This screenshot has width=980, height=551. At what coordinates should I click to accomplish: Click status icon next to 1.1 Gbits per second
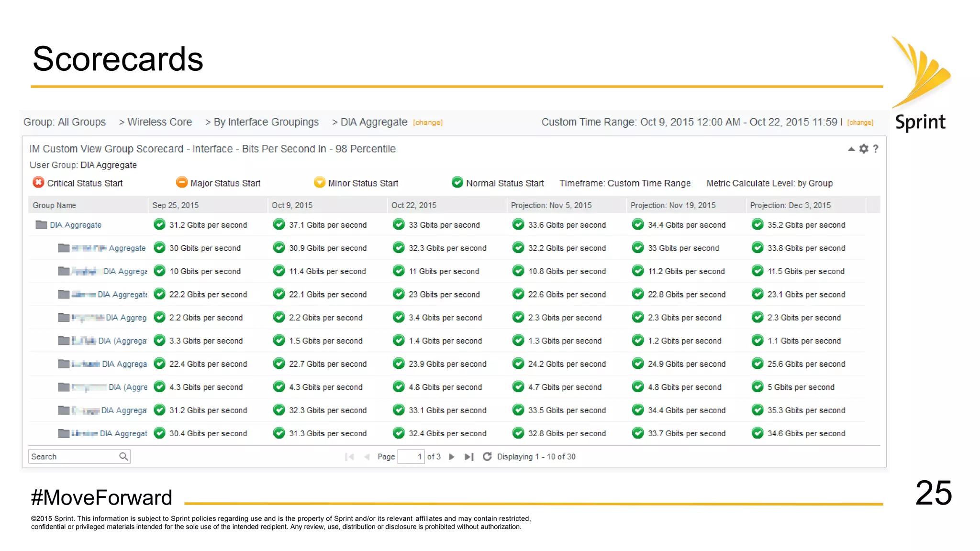point(757,340)
